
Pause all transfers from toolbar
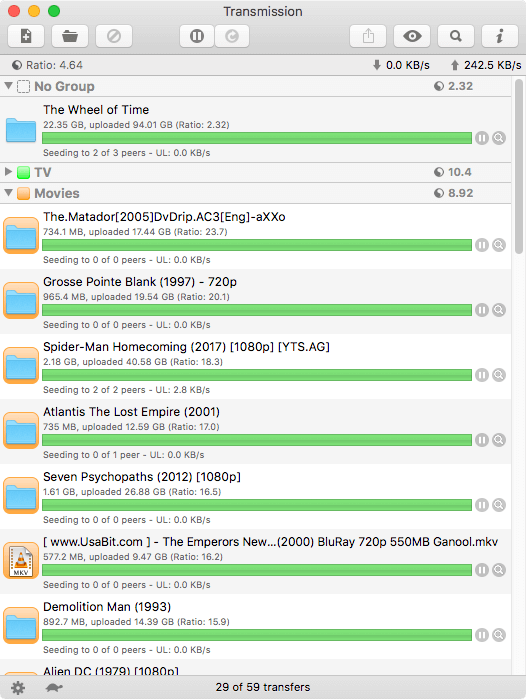(197, 36)
